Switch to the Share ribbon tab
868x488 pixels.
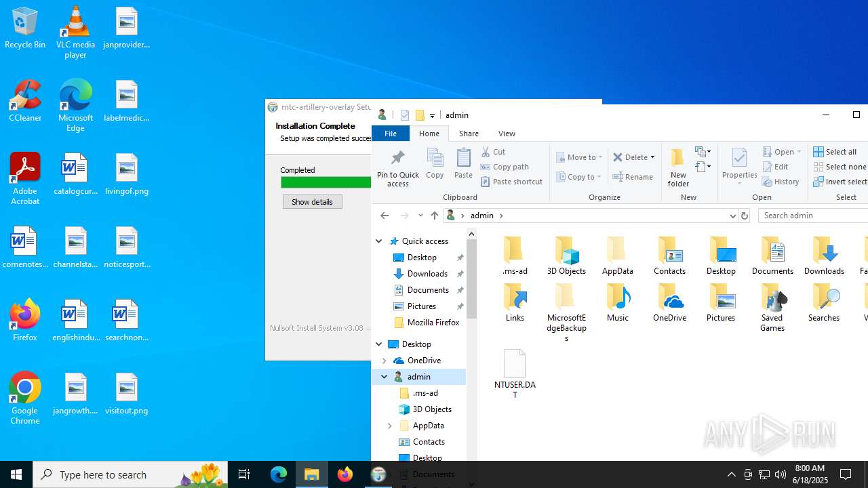(469, 134)
